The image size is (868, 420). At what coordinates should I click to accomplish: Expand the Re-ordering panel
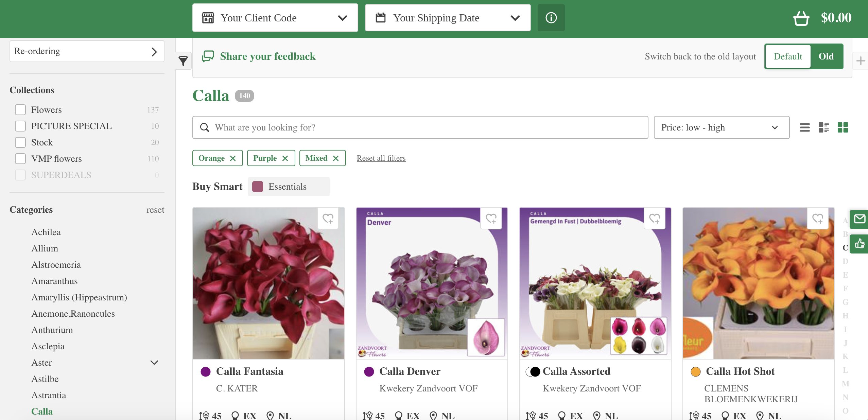87,51
